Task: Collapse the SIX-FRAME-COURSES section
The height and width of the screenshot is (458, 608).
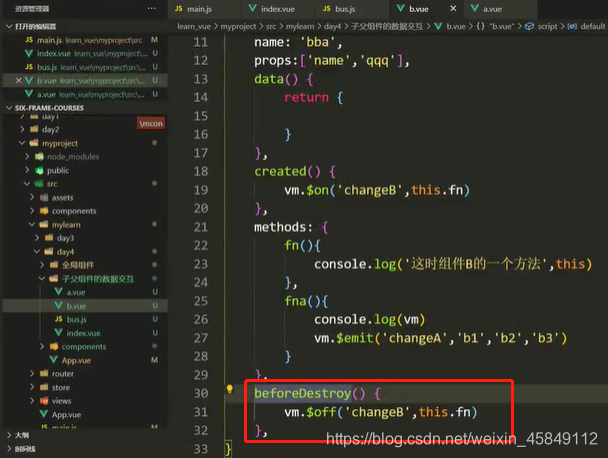Action: click(x=9, y=108)
